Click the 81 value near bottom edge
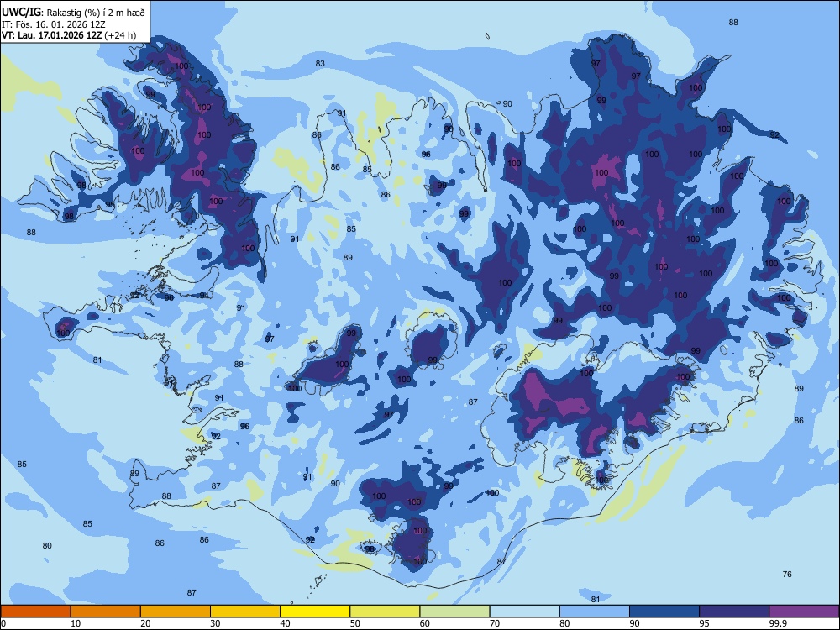The image size is (840, 630). point(596,599)
